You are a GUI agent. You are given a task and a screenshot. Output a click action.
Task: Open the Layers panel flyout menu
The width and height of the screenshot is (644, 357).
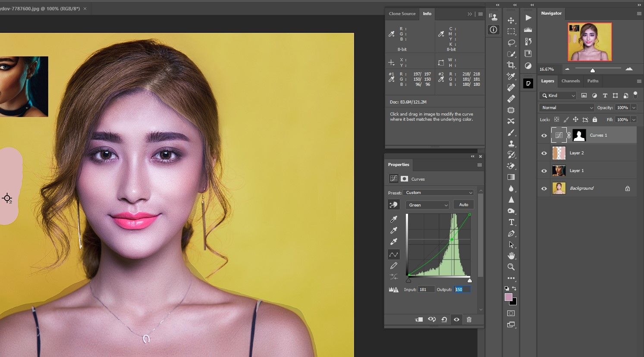(639, 81)
